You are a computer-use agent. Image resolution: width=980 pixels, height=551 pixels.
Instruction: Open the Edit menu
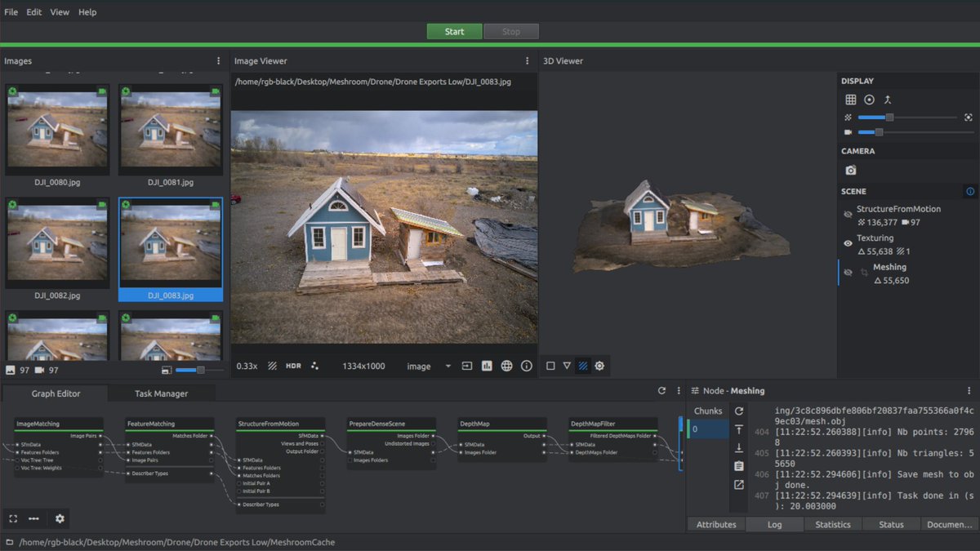[33, 12]
